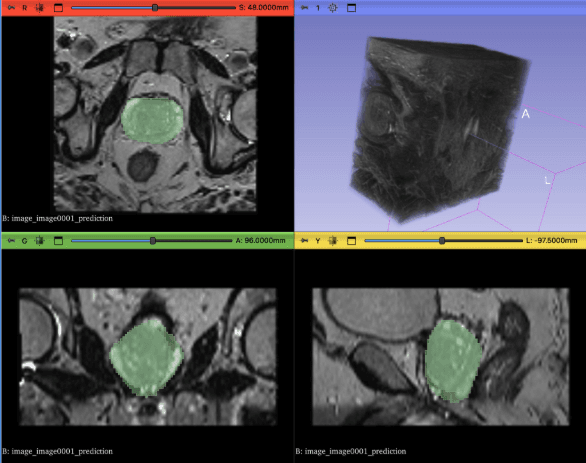This screenshot has width=586, height=463.
Task: Click the Yellow view slice offset slider
Action: [443, 241]
